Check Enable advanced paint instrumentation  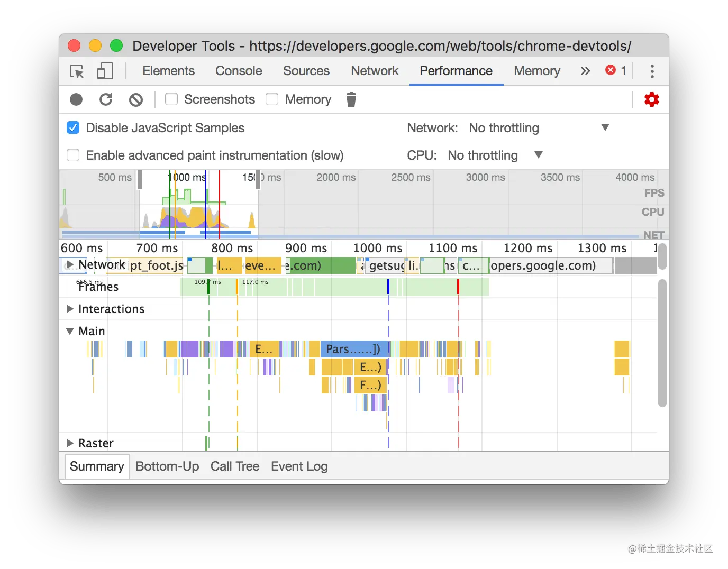(73, 155)
